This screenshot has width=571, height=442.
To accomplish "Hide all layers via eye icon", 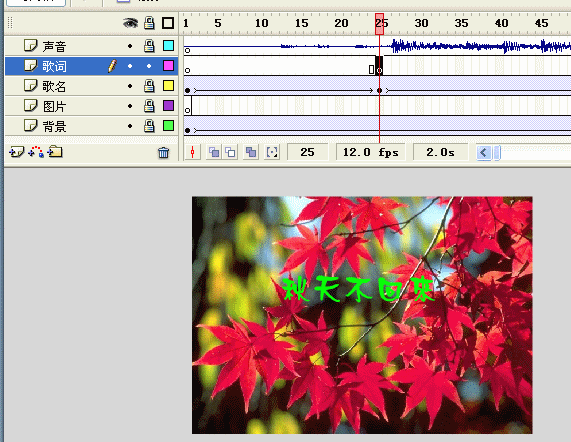I will tap(130, 23).
